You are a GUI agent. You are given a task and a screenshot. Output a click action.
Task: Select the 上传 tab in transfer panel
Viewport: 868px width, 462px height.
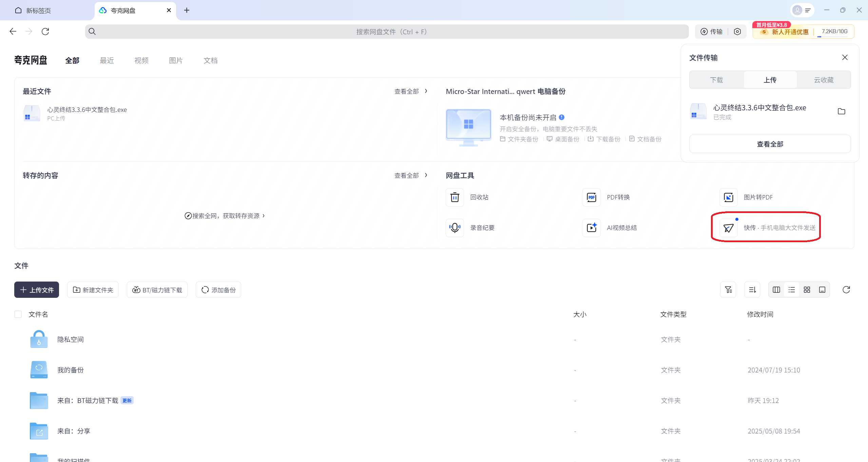coord(770,80)
